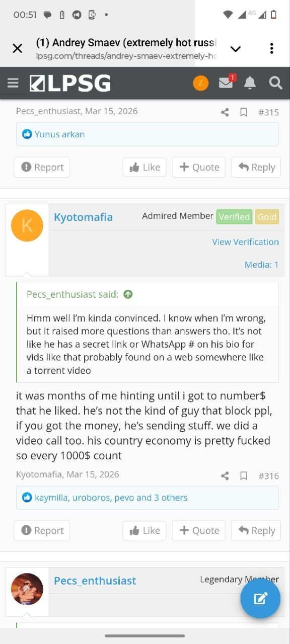Open inbox envelope with unread badge
The height and width of the screenshot is (644, 290).
click(x=227, y=82)
